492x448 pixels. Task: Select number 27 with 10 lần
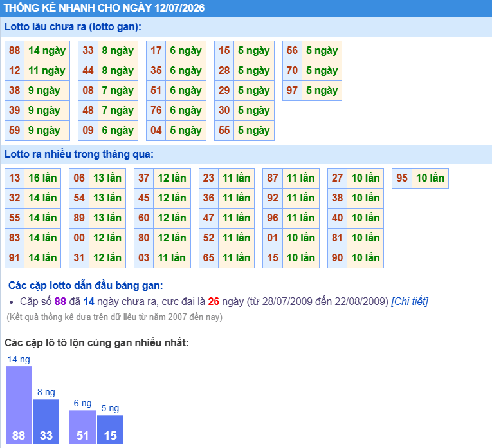click(x=337, y=178)
